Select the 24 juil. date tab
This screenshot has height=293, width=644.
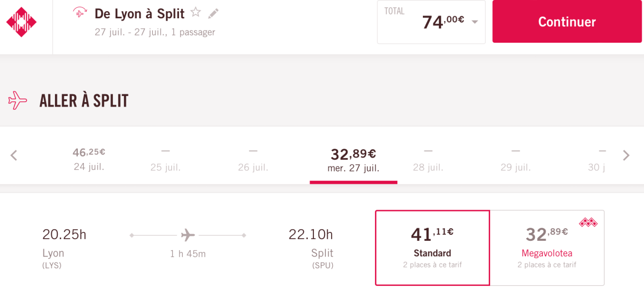coord(89,159)
